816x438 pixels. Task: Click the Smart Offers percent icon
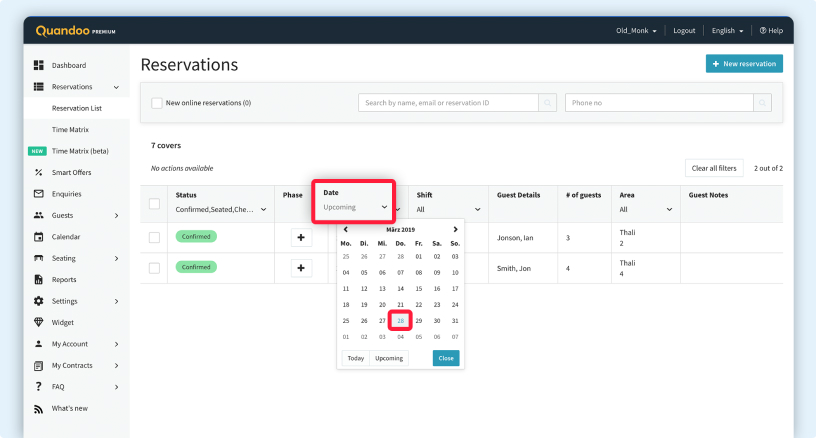pos(39,172)
